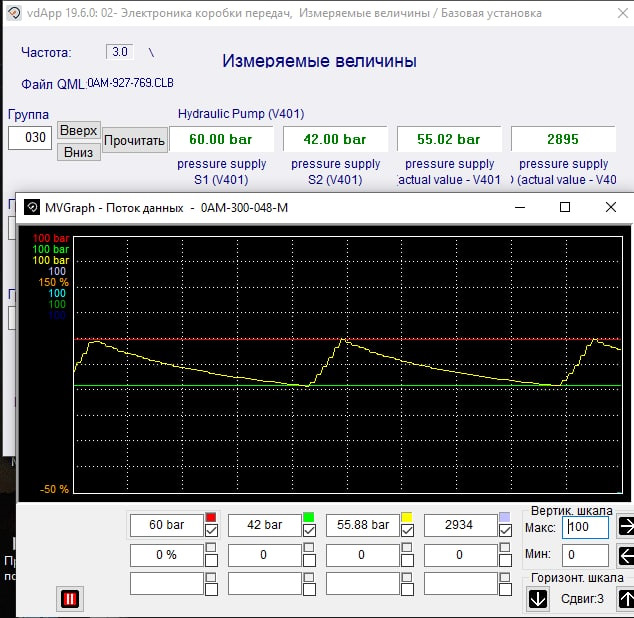The image size is (634, 618).
Task: Click the red color swatch for 60 bar
Action: click(211, 517)
